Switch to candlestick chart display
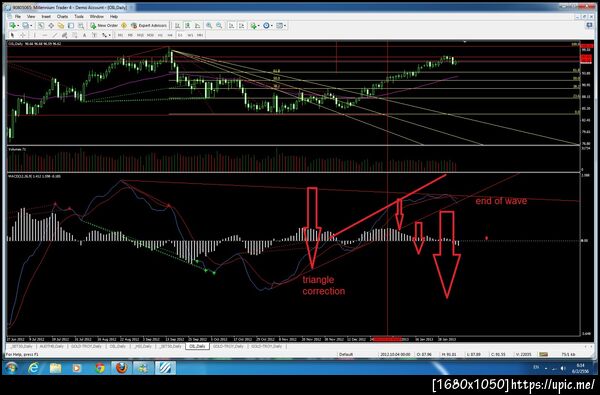Viewport: 600px width, 395px height. coord(188,26)
